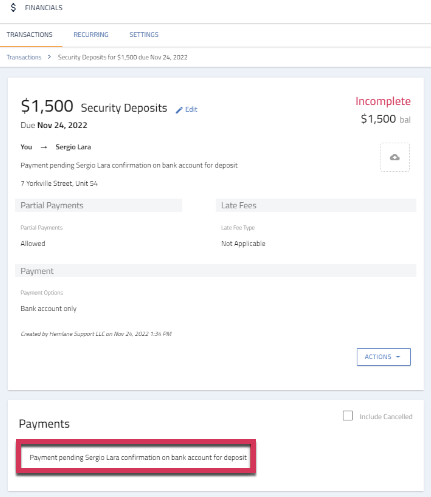Open the Recurring tab
Viewport: 431px width, 497px height.
[91, 35]
